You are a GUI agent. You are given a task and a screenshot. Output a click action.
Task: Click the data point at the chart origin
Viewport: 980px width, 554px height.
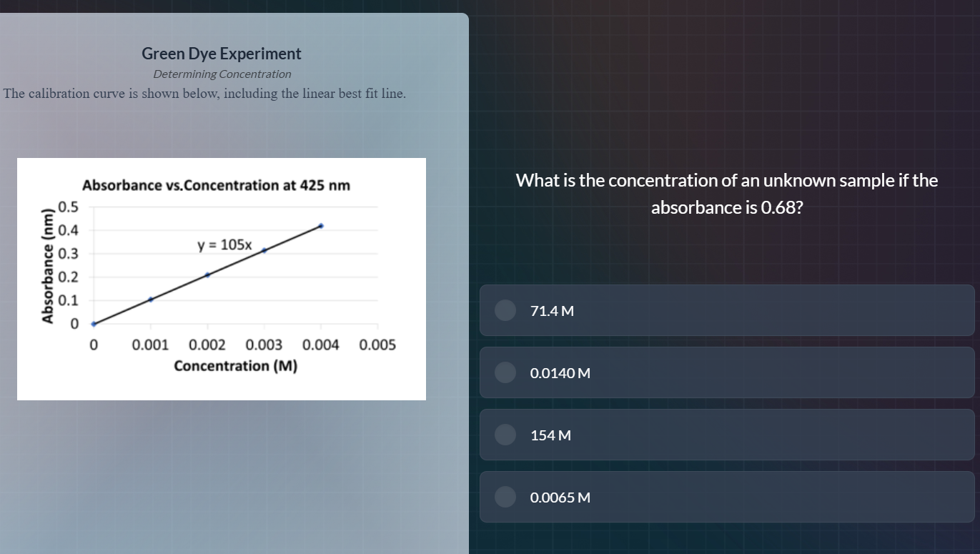coord(94,324)
